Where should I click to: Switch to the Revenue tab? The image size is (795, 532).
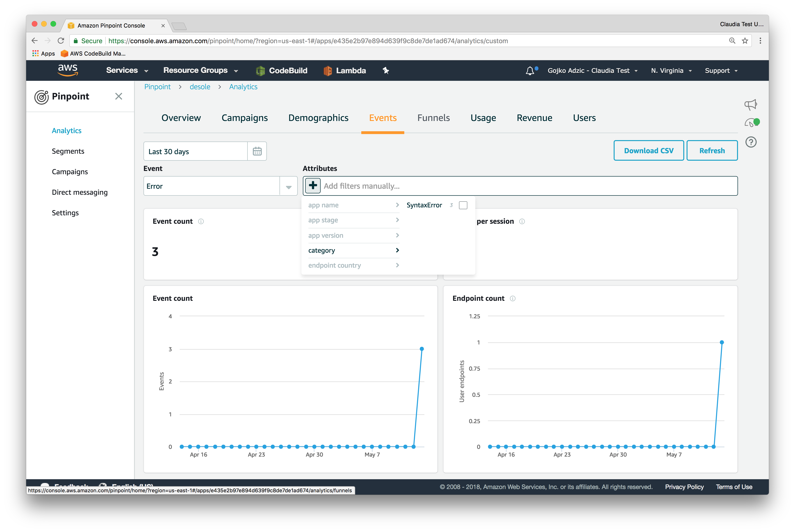coord(534,118)
